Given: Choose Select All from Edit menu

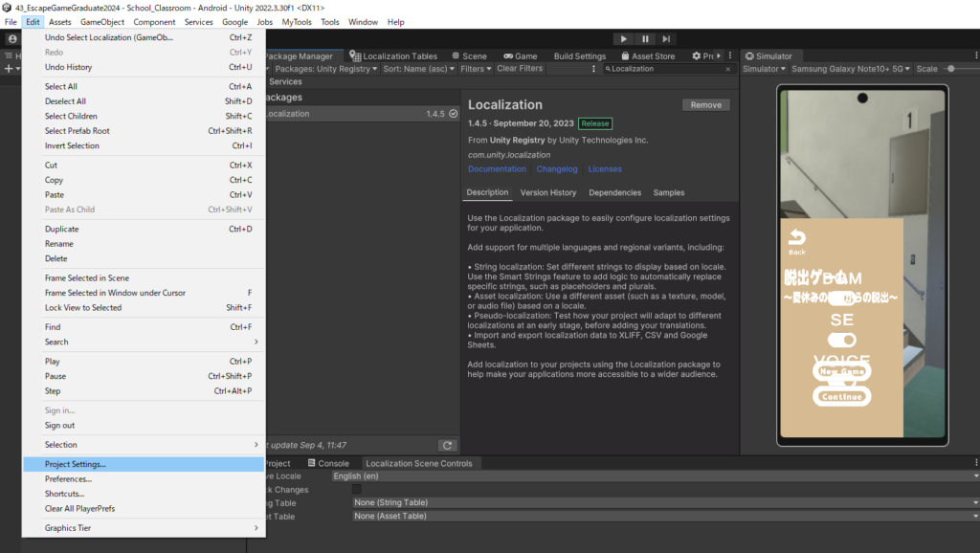Looking at the screenshot, I should [144, 86].
